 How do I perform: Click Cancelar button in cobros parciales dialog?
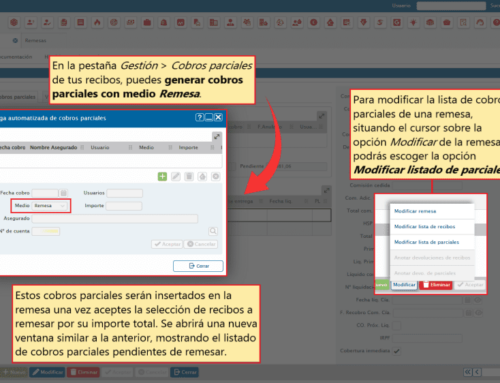tap(201, 244)
